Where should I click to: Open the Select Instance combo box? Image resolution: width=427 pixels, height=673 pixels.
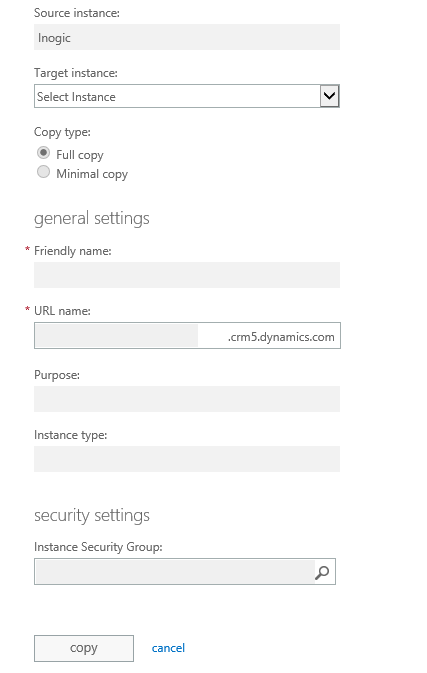pyautogui.click(x=187, y=96)
